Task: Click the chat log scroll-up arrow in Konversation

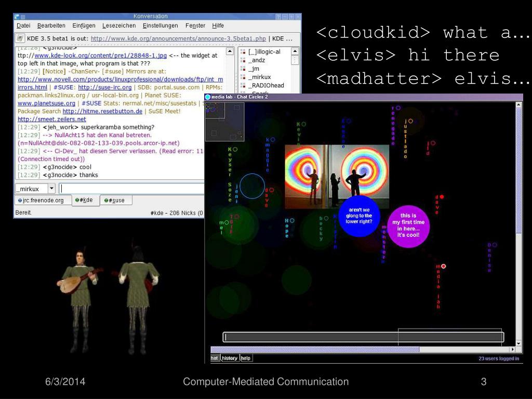Action: 230,51
